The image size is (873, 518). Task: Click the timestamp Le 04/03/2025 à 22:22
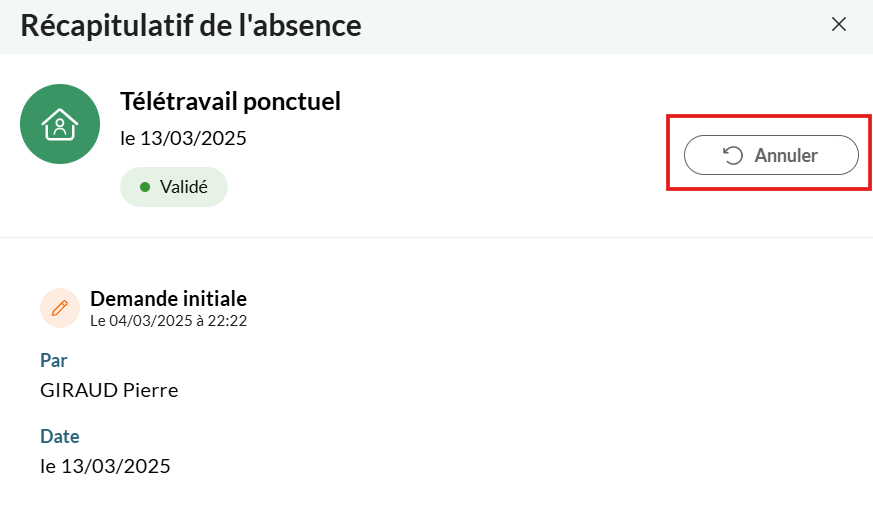[169, 321]
